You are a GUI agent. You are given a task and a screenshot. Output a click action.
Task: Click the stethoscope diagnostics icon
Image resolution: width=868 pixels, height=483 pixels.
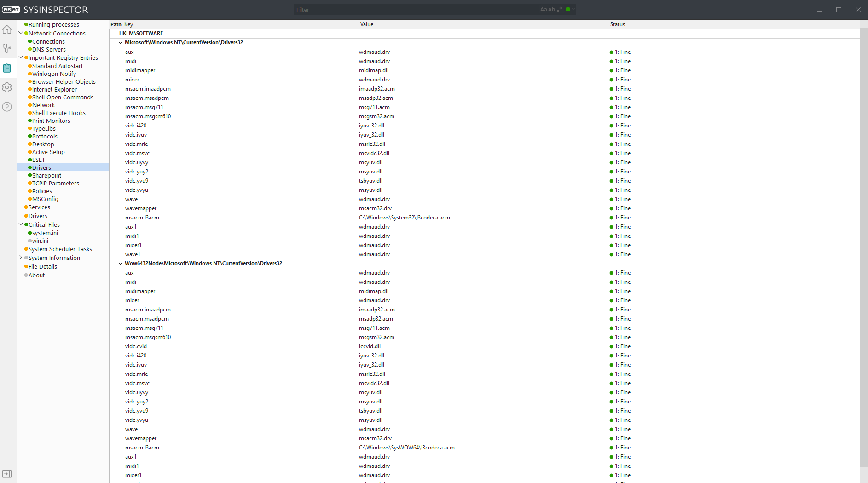click(x=7, y=48)
